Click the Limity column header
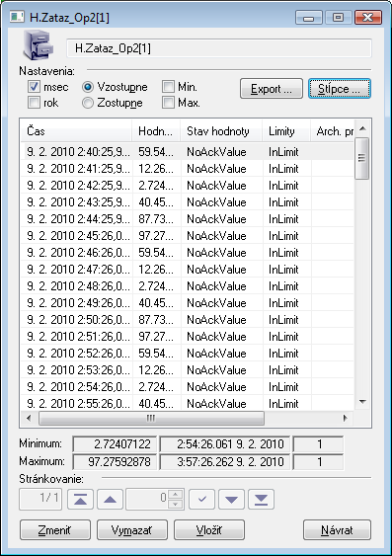 [286, 131]
